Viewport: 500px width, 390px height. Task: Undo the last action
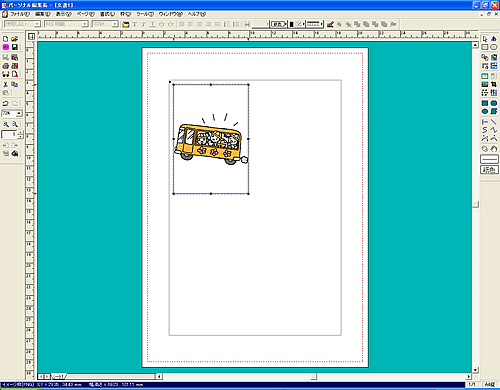click(x=5, y=103)
